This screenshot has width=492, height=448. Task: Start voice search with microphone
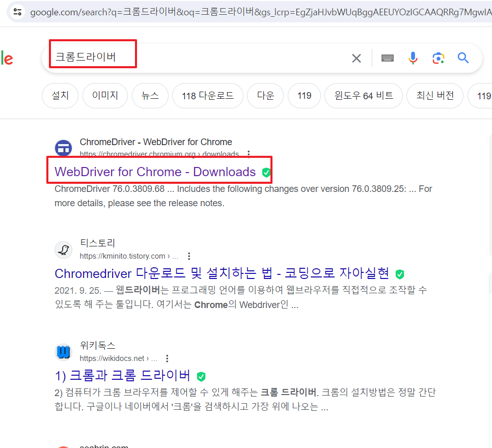click(x=413, y=58)
